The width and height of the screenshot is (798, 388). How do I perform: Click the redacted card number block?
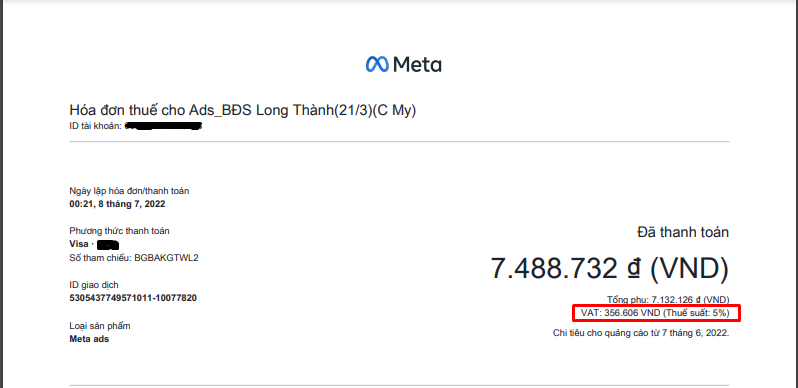tap(108, 244)
